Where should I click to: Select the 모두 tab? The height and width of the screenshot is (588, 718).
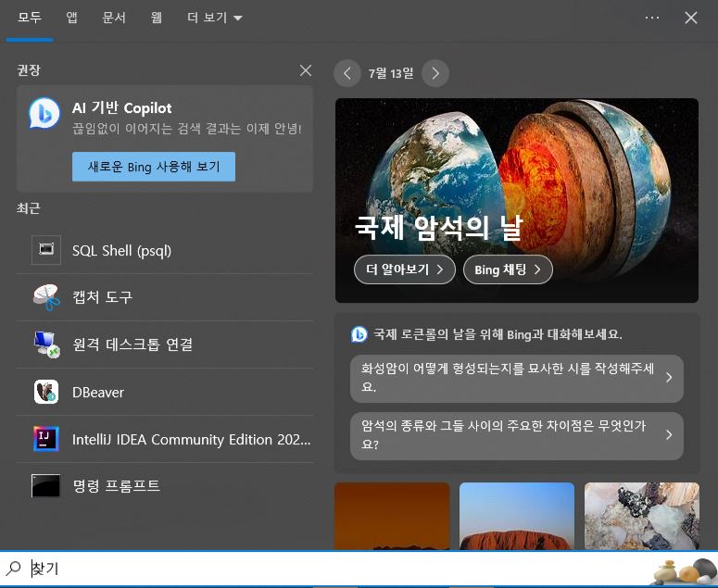tap(30, 18)
